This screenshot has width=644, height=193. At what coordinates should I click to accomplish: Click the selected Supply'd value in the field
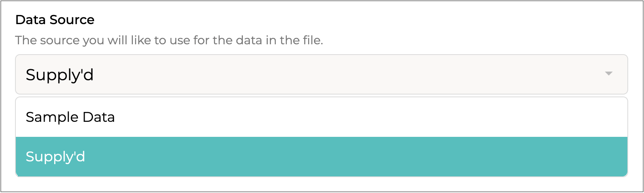60,75
